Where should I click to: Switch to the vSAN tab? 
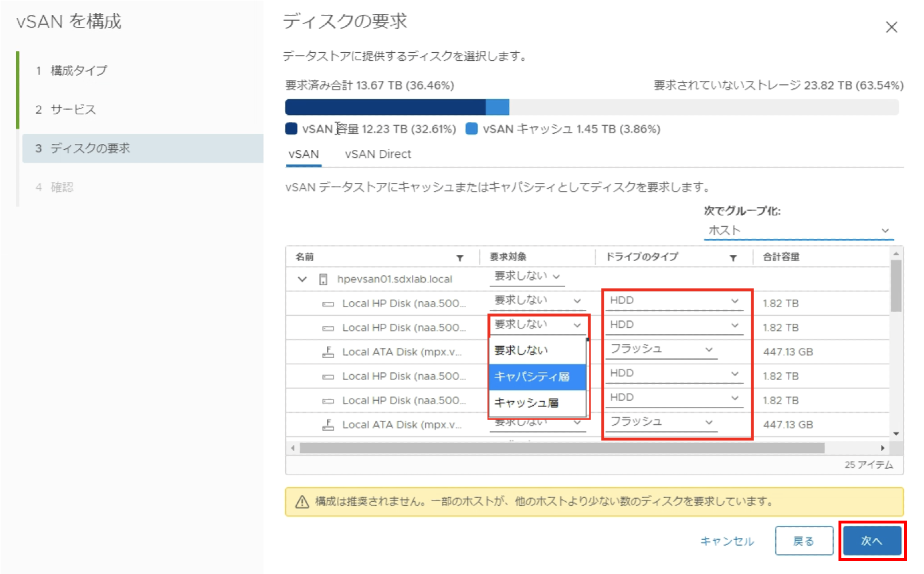coord(304,154)
